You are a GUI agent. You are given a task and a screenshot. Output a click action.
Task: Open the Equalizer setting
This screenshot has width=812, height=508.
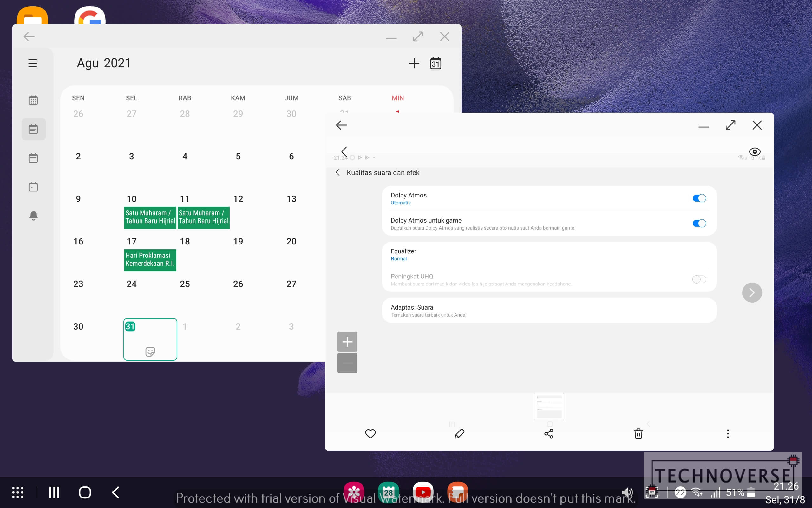tap(549, 254)
